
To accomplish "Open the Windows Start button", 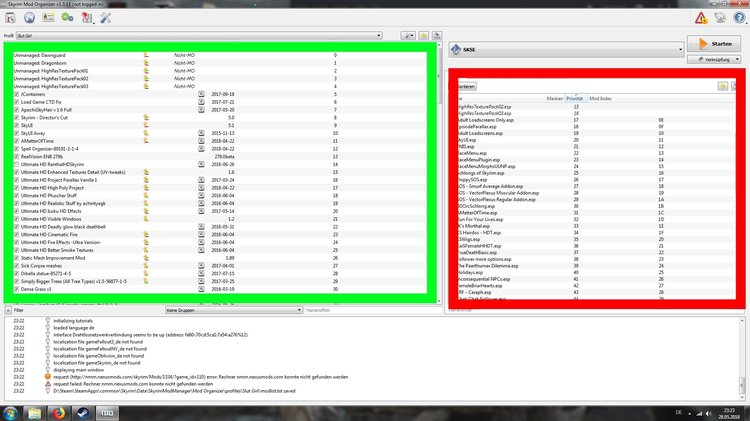I will [x=11, y=413].
